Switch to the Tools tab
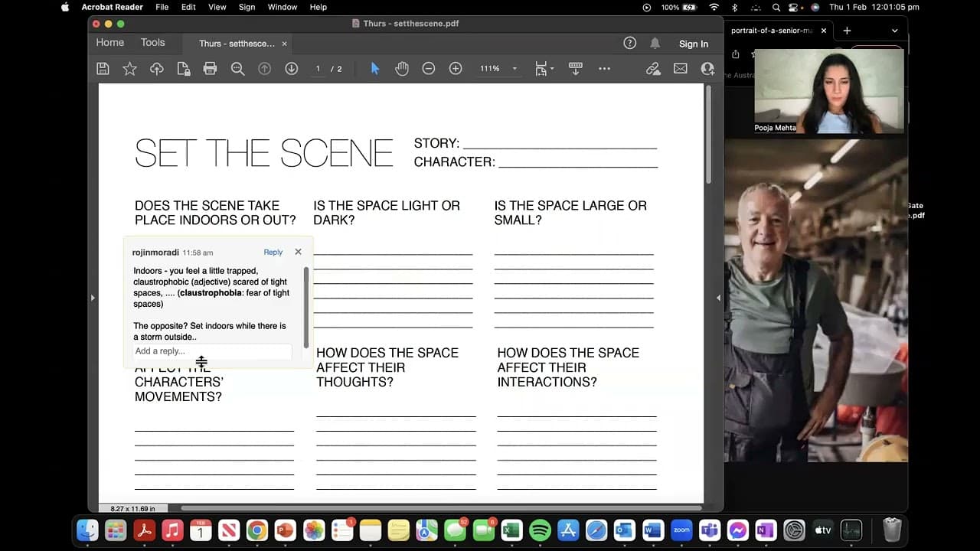The width and height of the screenshot is (980, 551). point(153,43)
